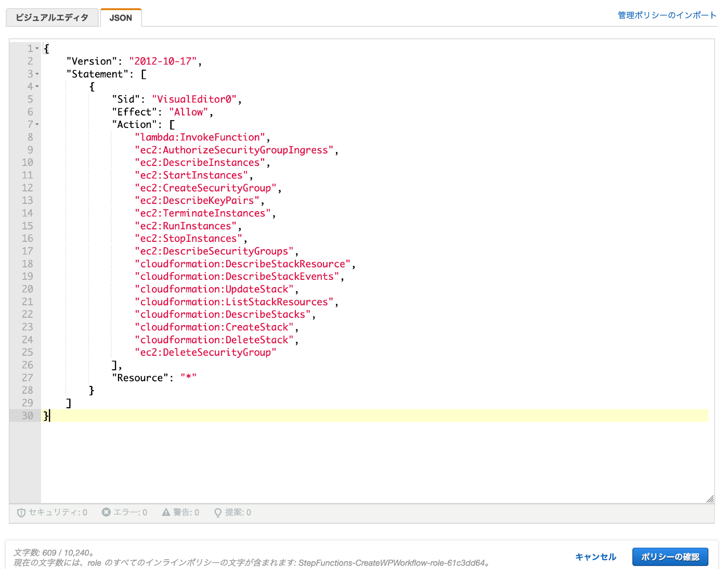Collapse the outermost JSON object fold

36,48
